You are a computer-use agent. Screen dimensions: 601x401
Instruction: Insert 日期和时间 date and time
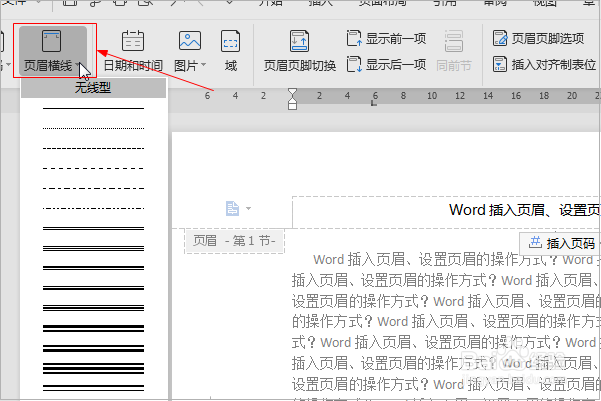[x=133, y=51]
